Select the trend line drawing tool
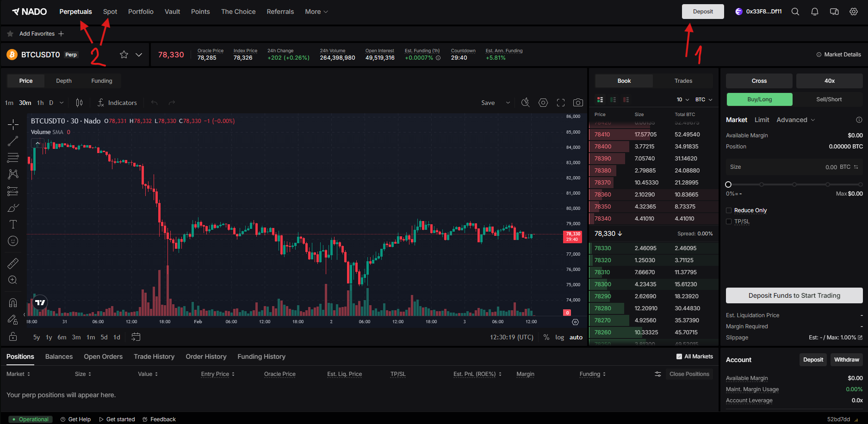This screenshot has width=868, height=424. 13,141
